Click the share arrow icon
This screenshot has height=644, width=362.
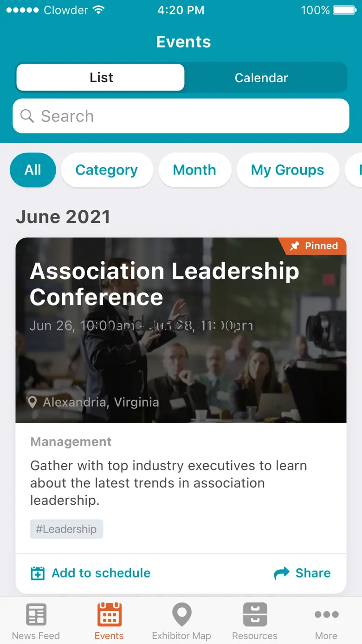click(x=281, y=573)
